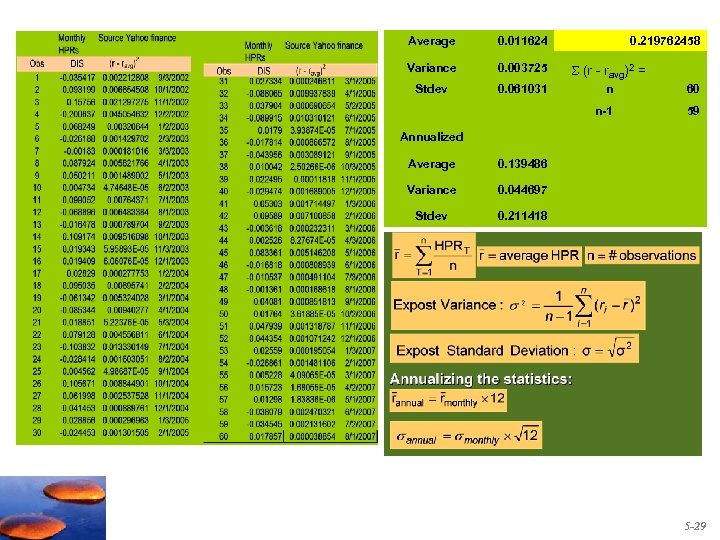The width and height of the screenshot is (720, 540).
Task: Click the date 12/2/2002 in observation 4
Action: point(172,114)
